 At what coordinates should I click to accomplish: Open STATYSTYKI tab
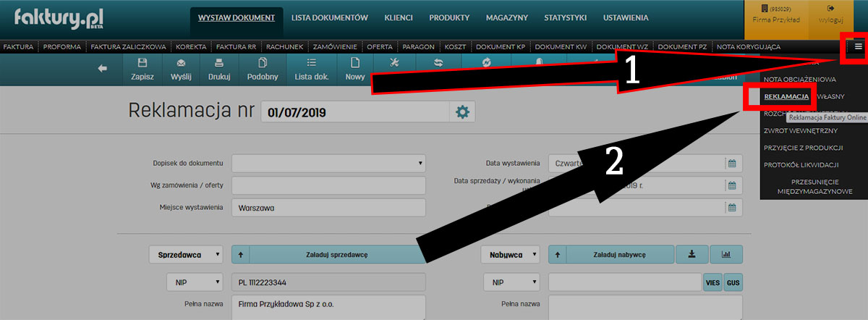[x=566, y=17]
